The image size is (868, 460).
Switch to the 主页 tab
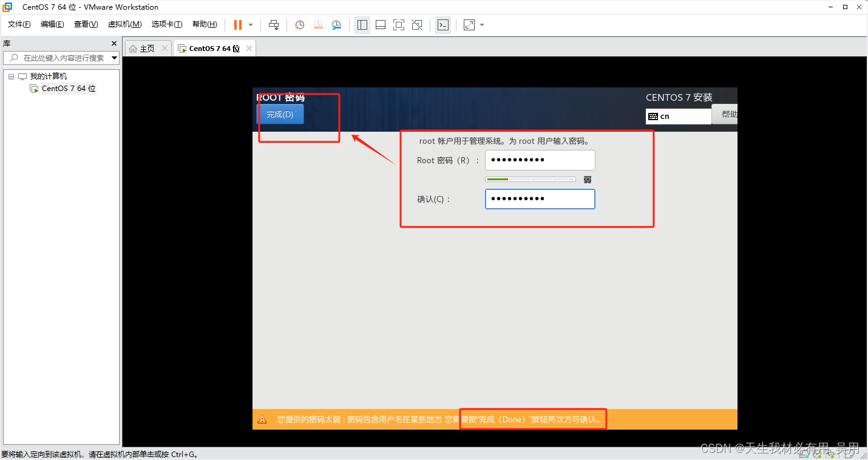tap(147, 49)
